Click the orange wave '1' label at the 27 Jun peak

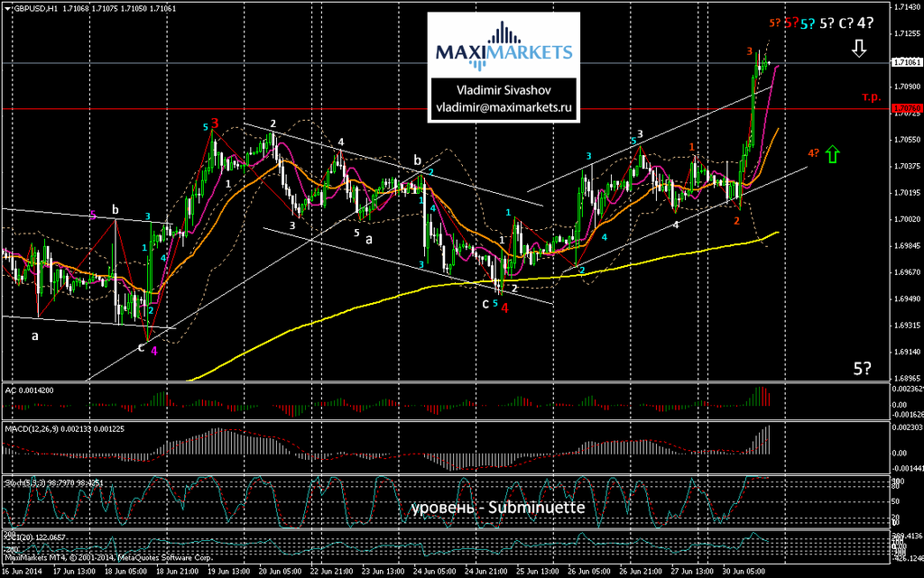click(692, 147)
